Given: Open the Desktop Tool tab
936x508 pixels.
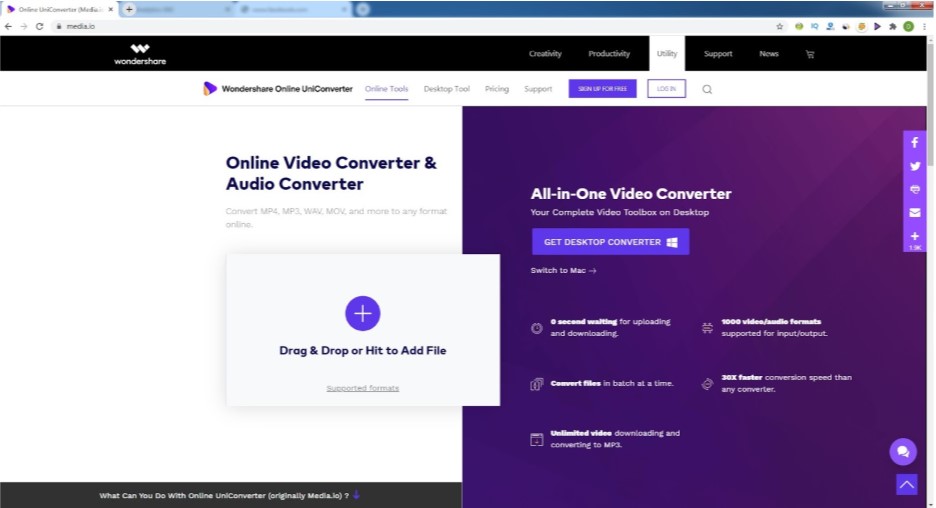Looking at the screenshot, I should (447, 89).
